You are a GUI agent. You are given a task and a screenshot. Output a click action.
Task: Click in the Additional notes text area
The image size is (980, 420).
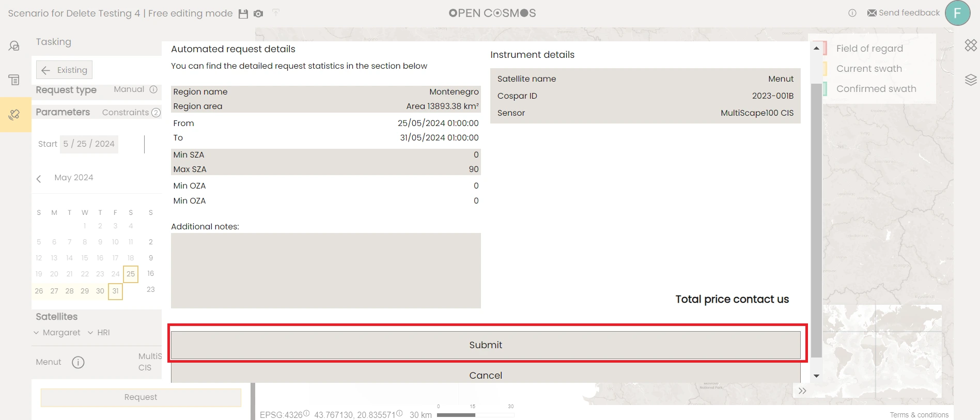[325, 270]
